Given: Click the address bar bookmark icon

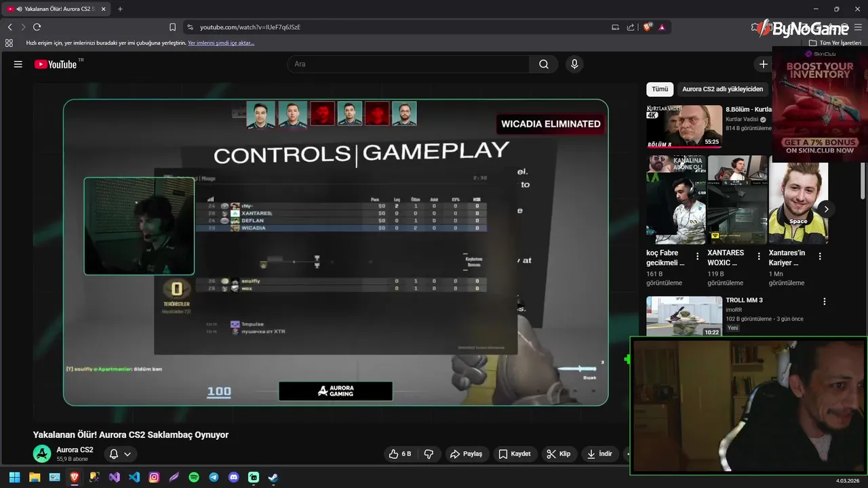Looking at the screenshot, I should pyautogui.click(x=172, y=27).
